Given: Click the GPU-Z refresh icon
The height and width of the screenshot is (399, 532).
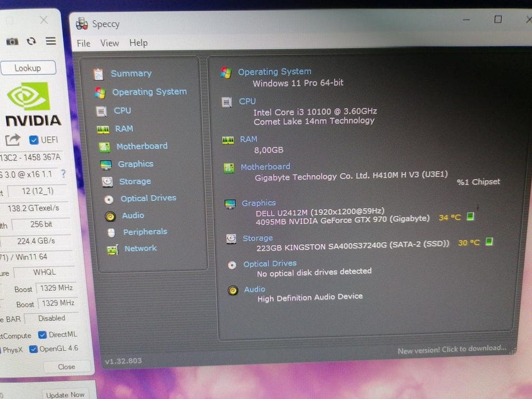Looking at the screenshot, I should coord(32,41).
